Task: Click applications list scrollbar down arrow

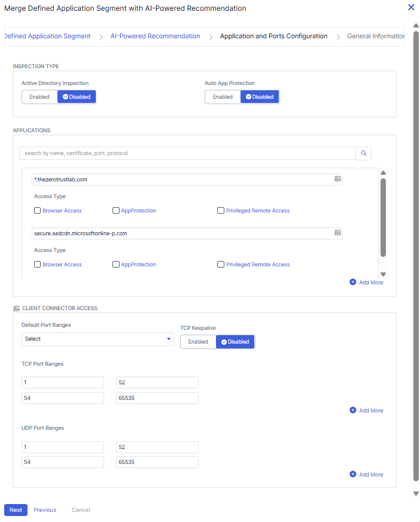Action: 383,274
